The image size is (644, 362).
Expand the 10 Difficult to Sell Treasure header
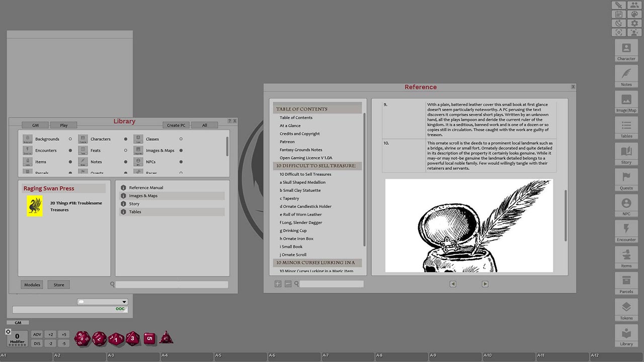pos(317,165)
